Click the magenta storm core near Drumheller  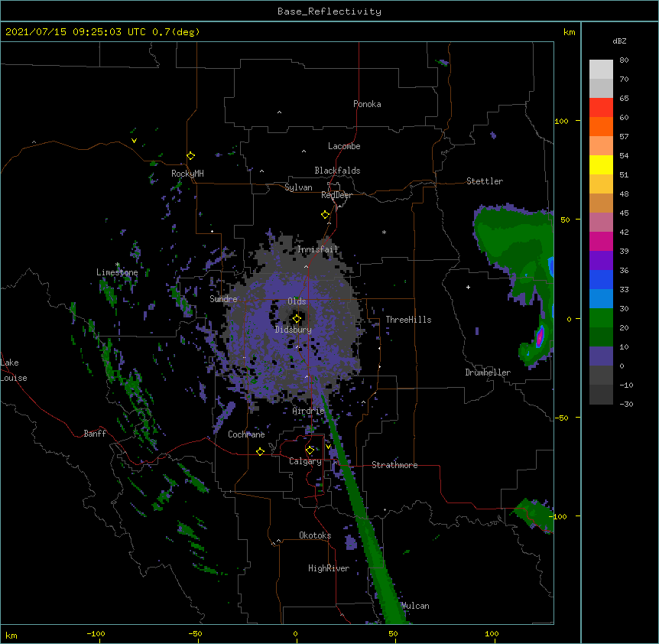tap(540, 337)
